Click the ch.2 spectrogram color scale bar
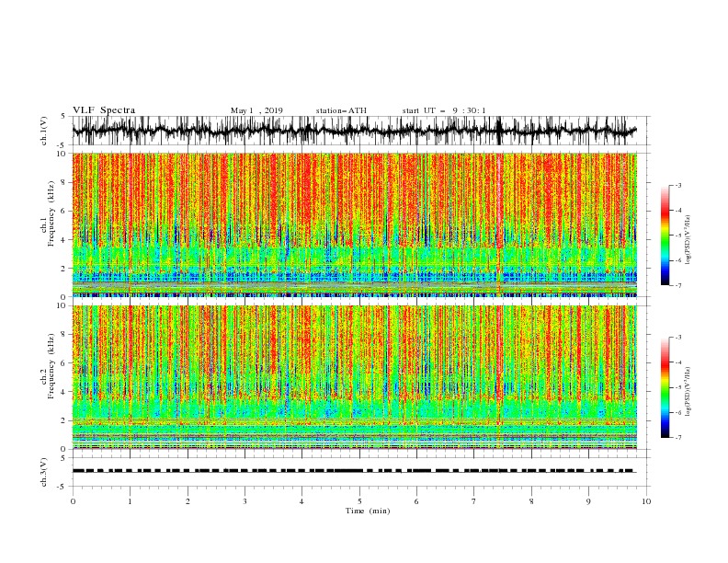Image resolution: width=728 pixels, height=563 pixels. tap(665, 387)
